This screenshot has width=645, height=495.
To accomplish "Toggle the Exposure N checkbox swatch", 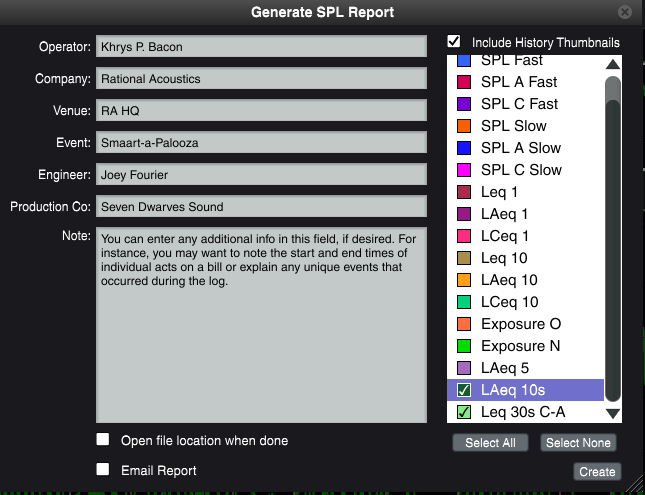I will (x=464, y=346).
